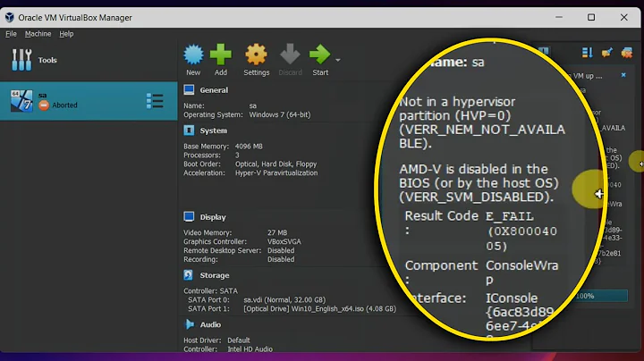
Task: Click the Remote Desktop Server Disabled value
Action: tap(281, 251)
